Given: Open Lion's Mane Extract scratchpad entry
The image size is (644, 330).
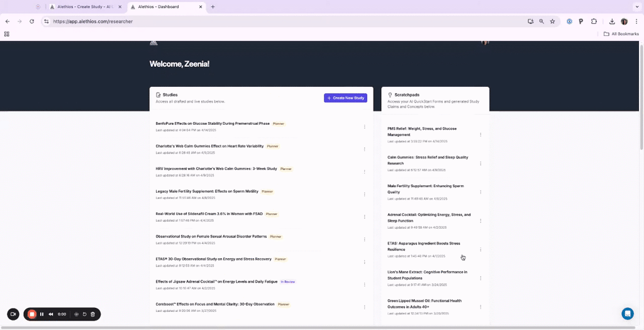Looking at the screenshot, I should 427,275.
